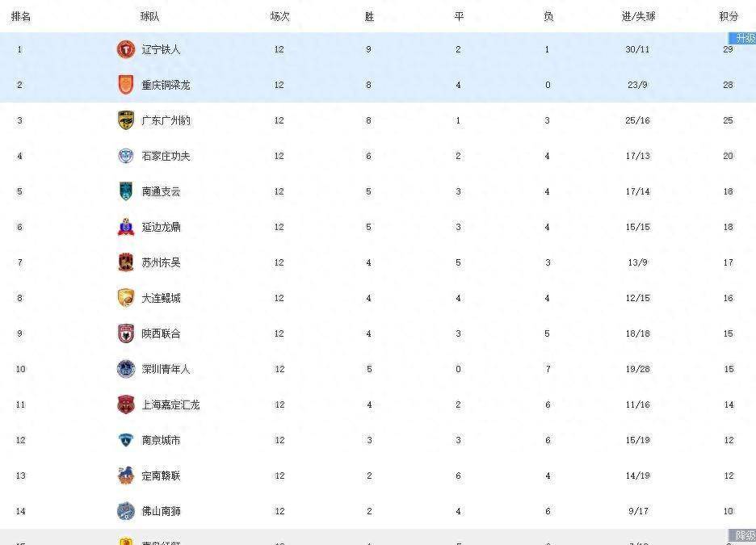Click the 定南赣联 team crest

(125, 476)
